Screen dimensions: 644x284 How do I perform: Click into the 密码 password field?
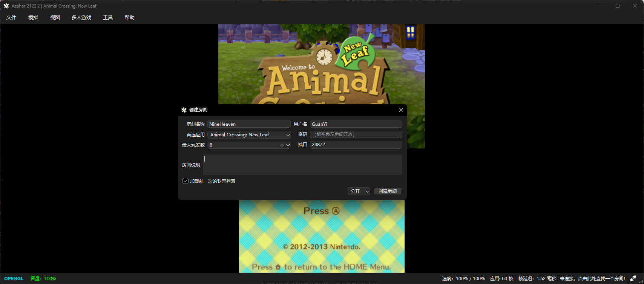(x=356, y=134)
